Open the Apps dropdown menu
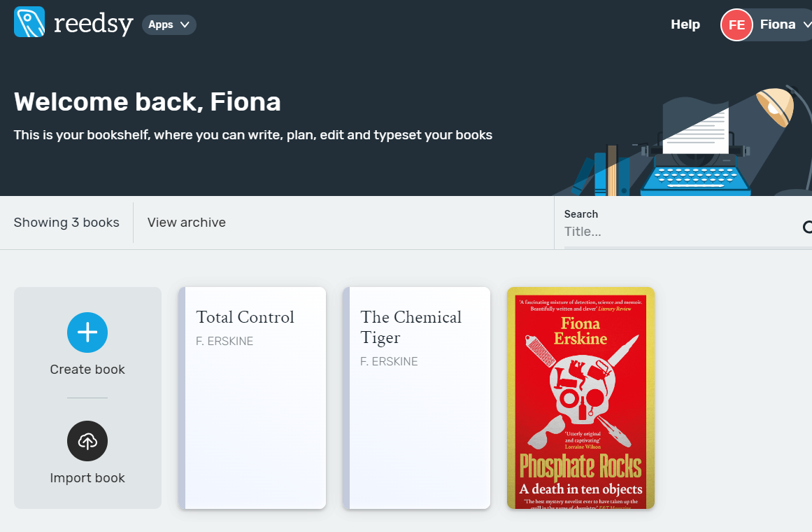This screenshot has height=532, width=812. (169, 24)
